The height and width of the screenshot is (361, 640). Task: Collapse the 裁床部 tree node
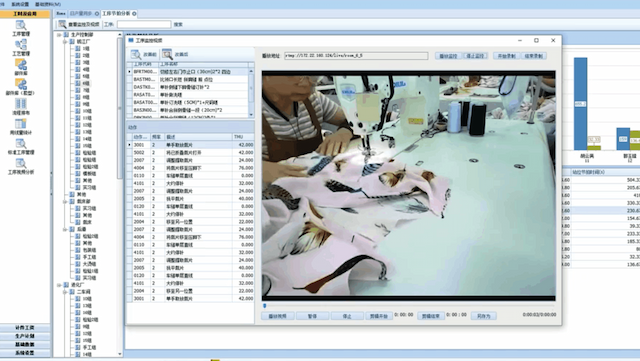(x=65, y=201)
